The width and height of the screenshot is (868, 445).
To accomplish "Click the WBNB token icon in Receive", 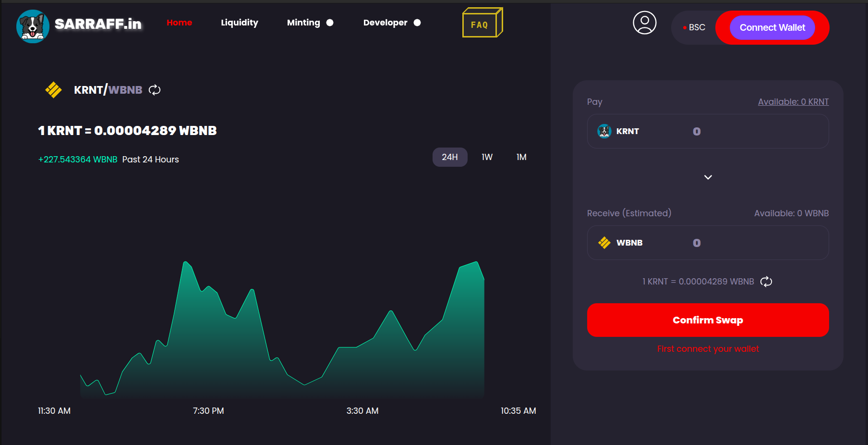I will click(x=604, y=243).
